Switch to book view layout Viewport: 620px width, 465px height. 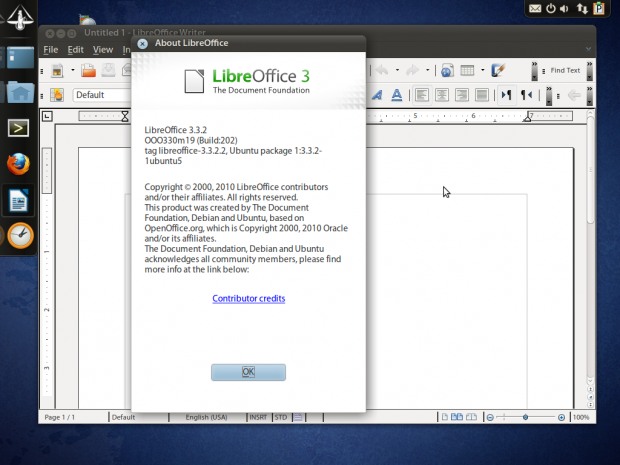tap(471, 417)
